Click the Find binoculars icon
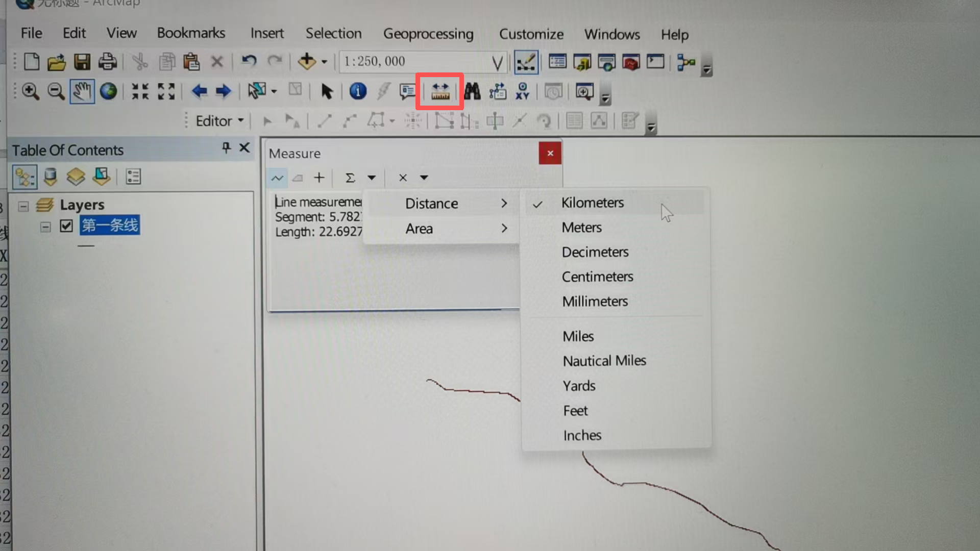 click(472, 92)
